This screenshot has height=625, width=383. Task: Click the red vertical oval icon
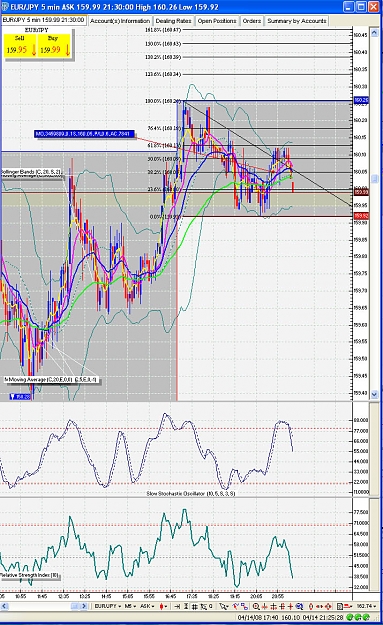pos(311,606)
